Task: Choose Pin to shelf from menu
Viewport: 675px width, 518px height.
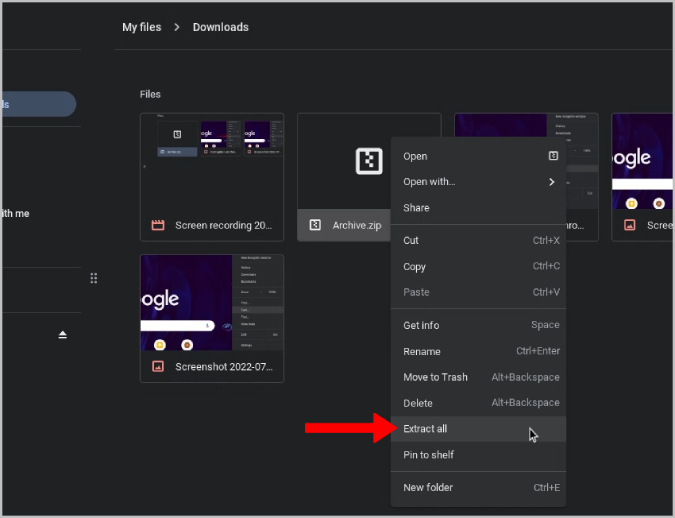Action: [478, 455]
